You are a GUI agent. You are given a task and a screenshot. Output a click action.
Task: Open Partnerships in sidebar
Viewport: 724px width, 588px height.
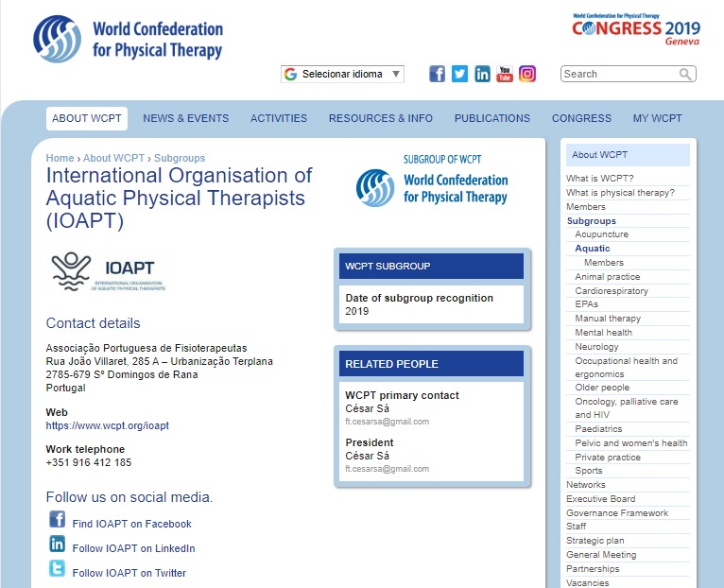pyautogui.click(x=593, y=568)
